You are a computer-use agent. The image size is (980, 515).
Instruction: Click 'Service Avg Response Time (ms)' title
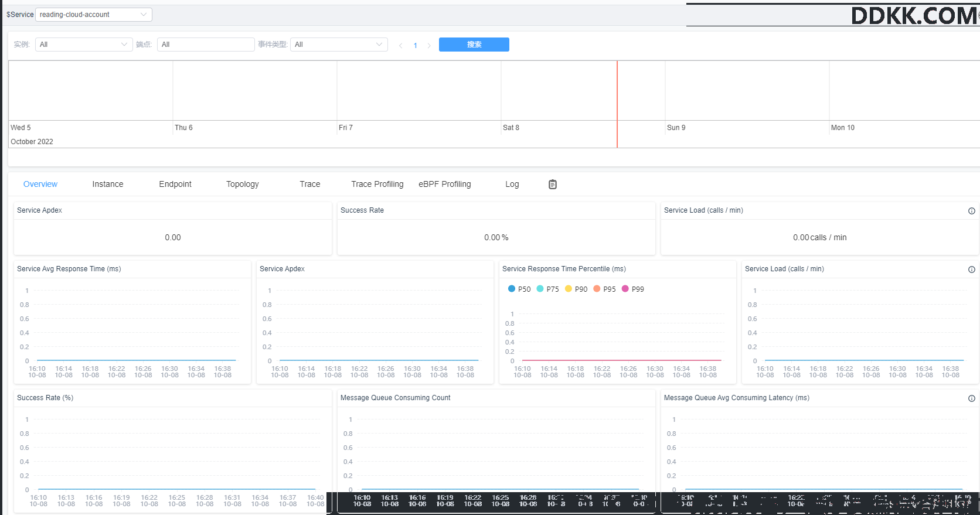pos(69,269)
